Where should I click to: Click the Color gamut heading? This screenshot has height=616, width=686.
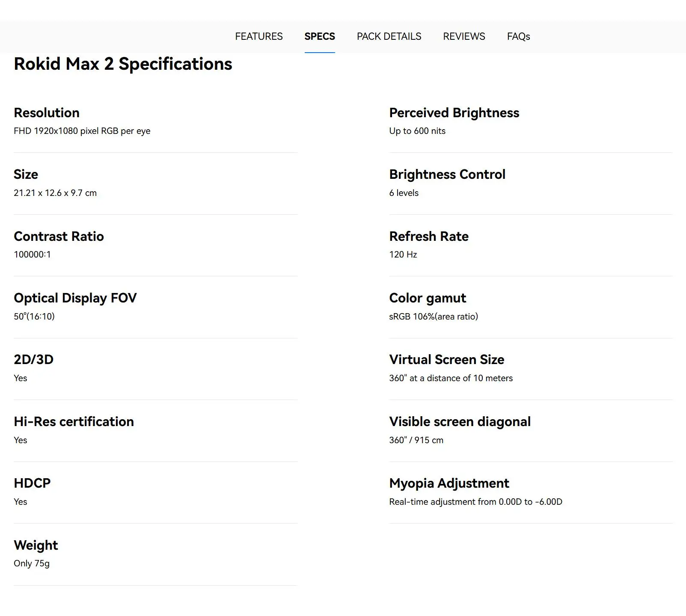(x=428, y=298)
